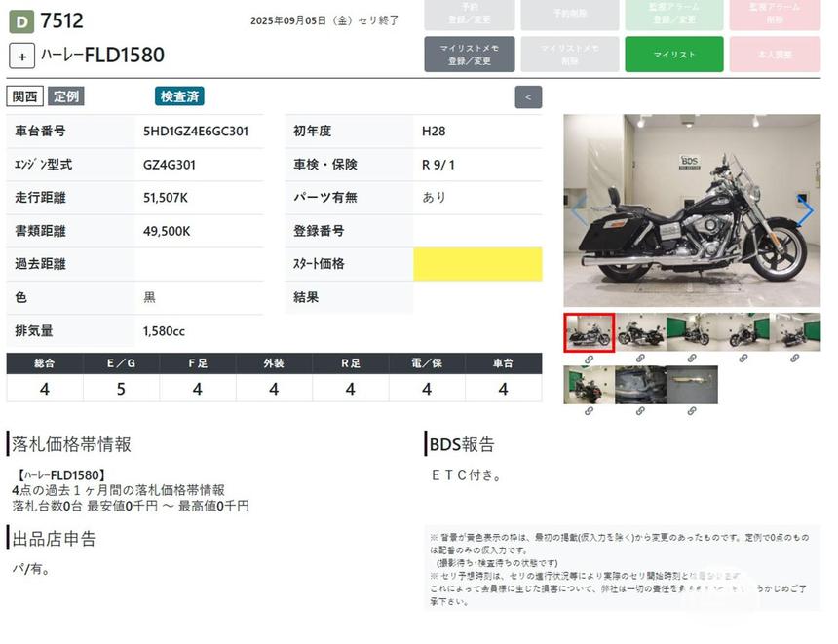Click the 監視アラーム 登録/変更 button
838x644 pixels.
click(x=673, y=14)
